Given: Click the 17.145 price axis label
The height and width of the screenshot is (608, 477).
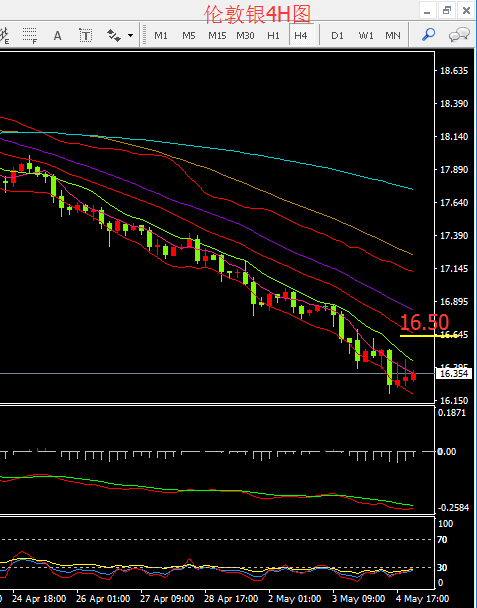Looking at the screenshot, I should [x=454, y=268].
